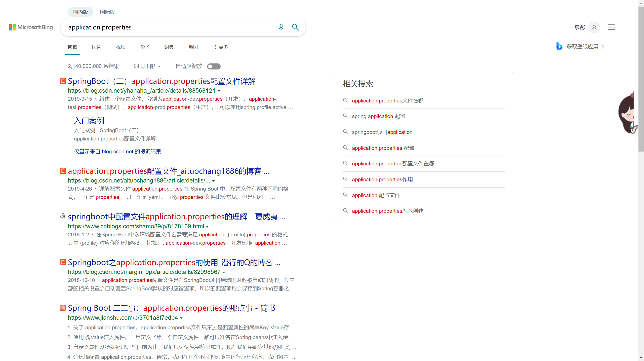Click the 相关搜索 panel heading
The height and width of the screenshot is (361, 644).
coord(358,84)
